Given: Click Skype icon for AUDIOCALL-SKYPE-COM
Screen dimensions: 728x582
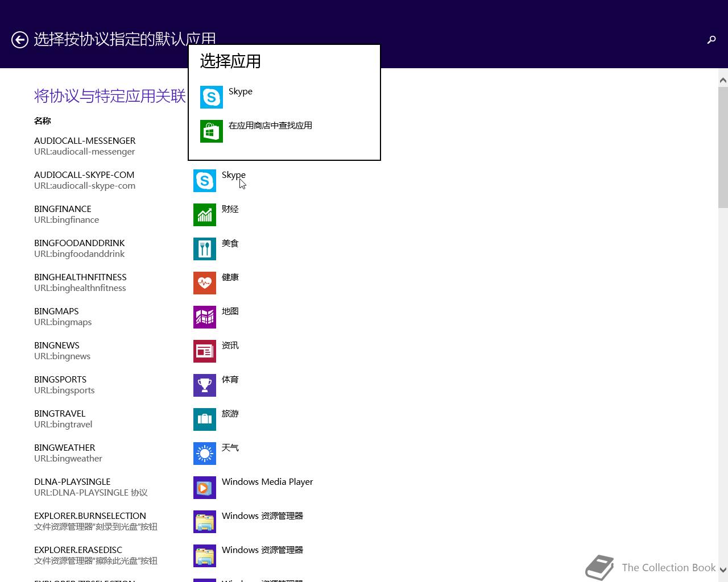Looking at the screenshot, I should click(205, 181).
